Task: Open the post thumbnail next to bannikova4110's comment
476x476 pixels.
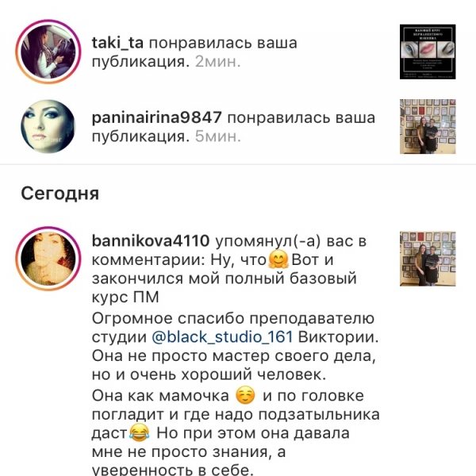Action: pos(428,259)
